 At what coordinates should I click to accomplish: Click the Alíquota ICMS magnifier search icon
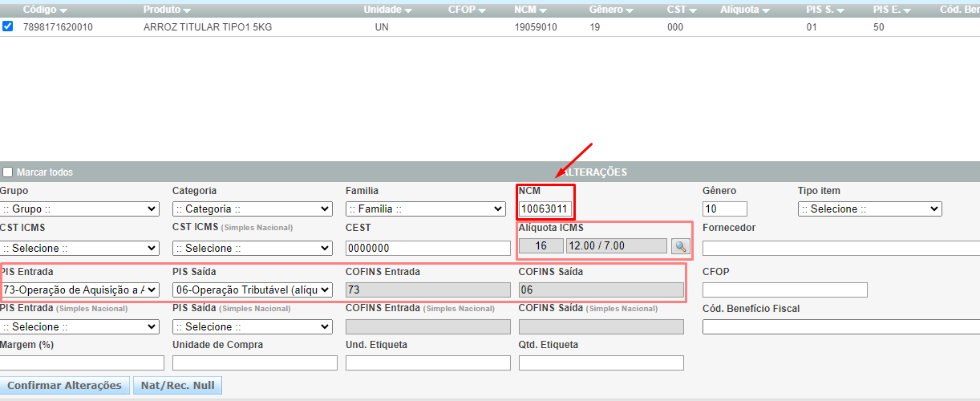coord(680,246)
